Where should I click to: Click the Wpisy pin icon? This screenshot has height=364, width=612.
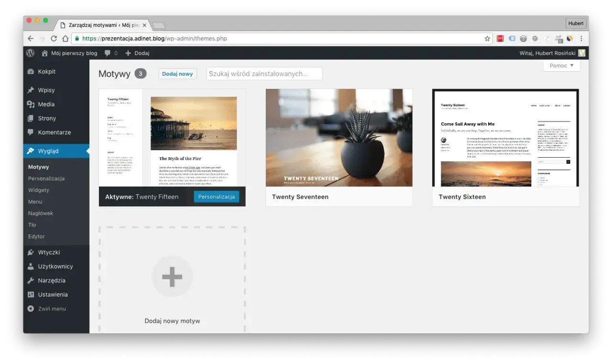(31, 90)
